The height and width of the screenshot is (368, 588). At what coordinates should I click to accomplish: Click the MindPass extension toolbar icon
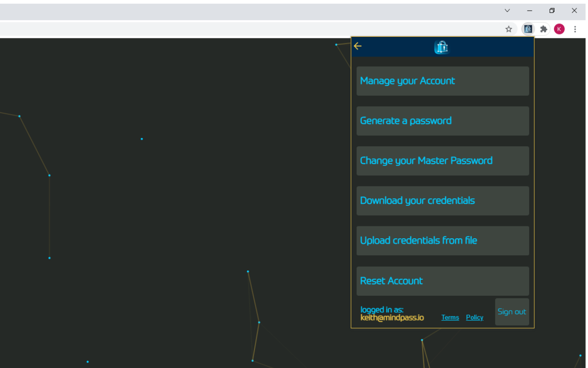[528, 29]
